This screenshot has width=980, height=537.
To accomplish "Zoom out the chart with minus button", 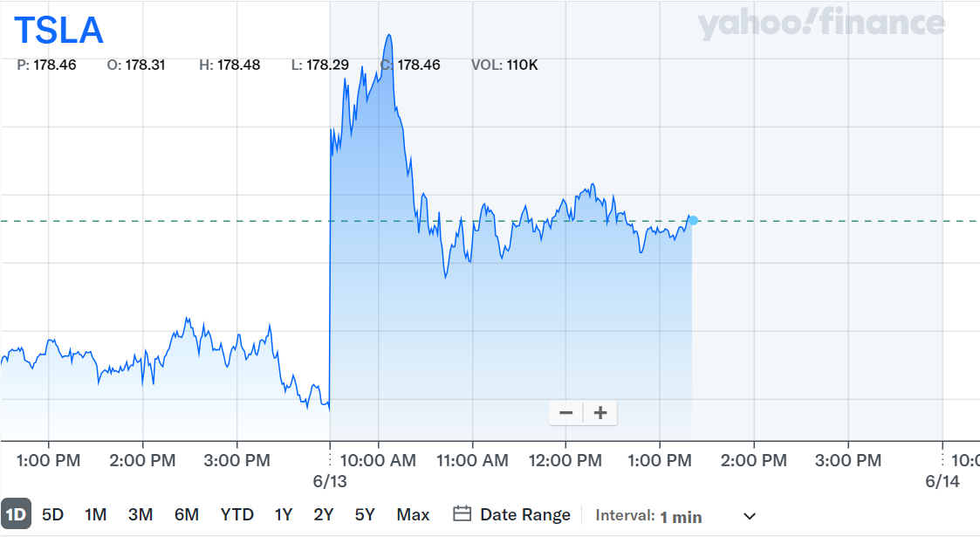I will click(x=566, y=413).
